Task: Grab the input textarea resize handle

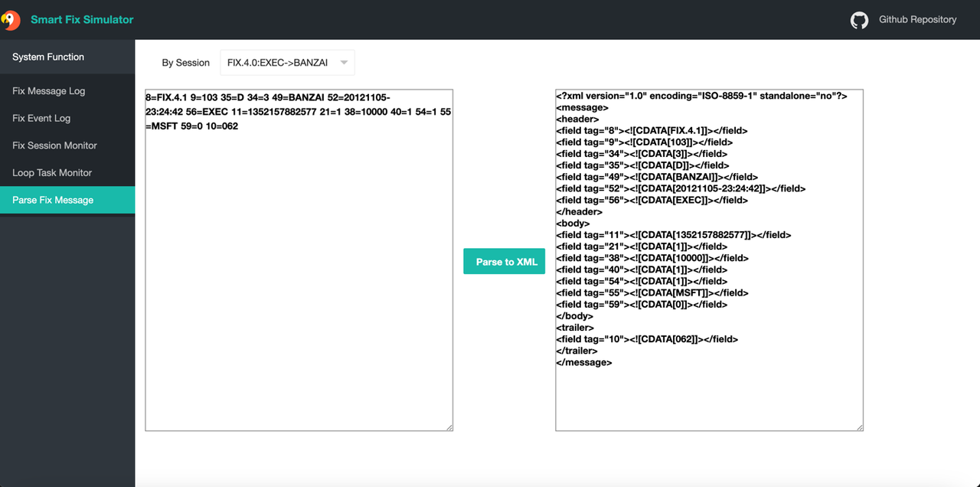Action: click(449, 427)
